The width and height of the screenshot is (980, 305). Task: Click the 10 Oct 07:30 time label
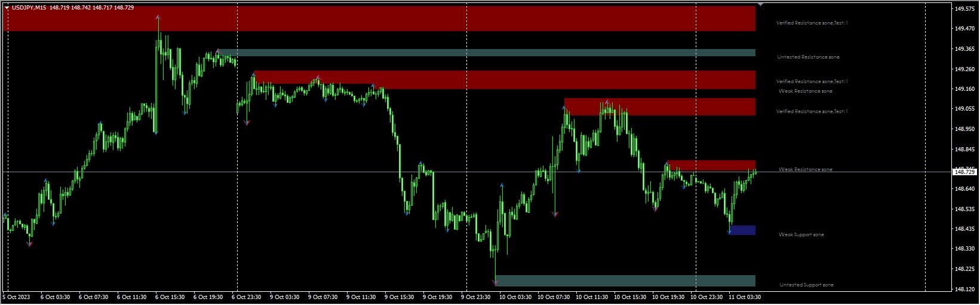coord(553,297)
